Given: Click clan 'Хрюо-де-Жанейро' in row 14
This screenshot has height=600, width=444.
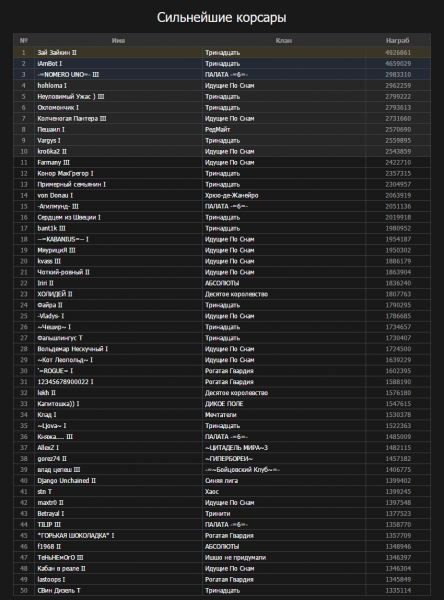Looking at the screenshot, I should (x=231, y=195).
